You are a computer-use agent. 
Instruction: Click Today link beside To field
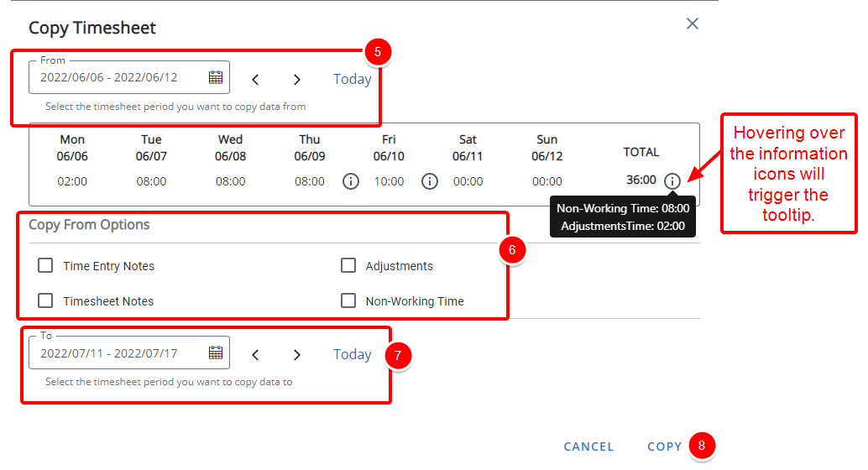(x=352, y=354)
